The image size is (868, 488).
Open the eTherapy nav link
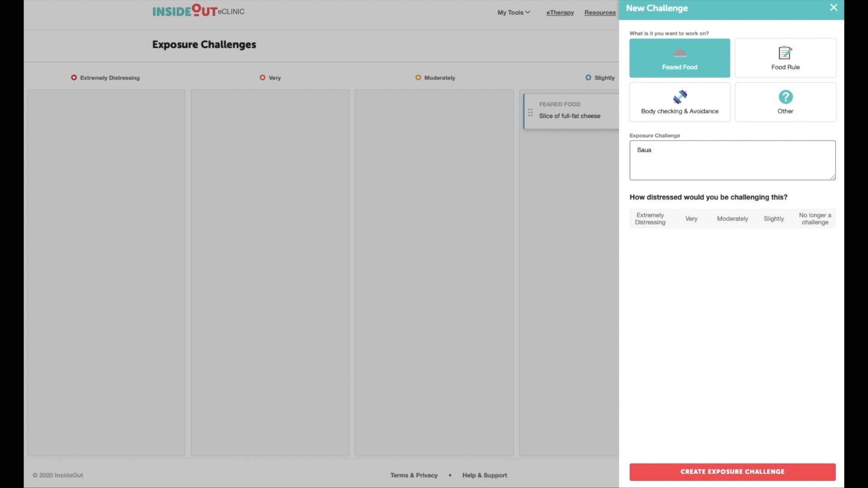click(x=560, y=13)
